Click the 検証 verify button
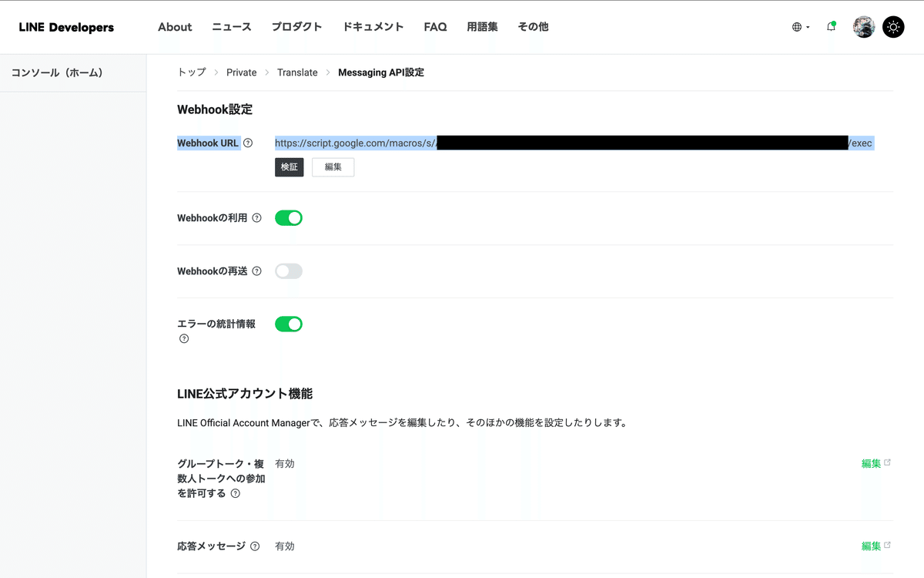The width and height of the screenshot is (924, 578). pyautogui.click(x=290, y=167)
